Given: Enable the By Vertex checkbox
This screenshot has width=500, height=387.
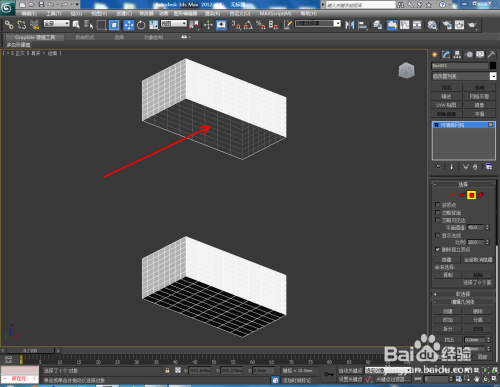Looking at the screenshot, I should pos(438,205).
